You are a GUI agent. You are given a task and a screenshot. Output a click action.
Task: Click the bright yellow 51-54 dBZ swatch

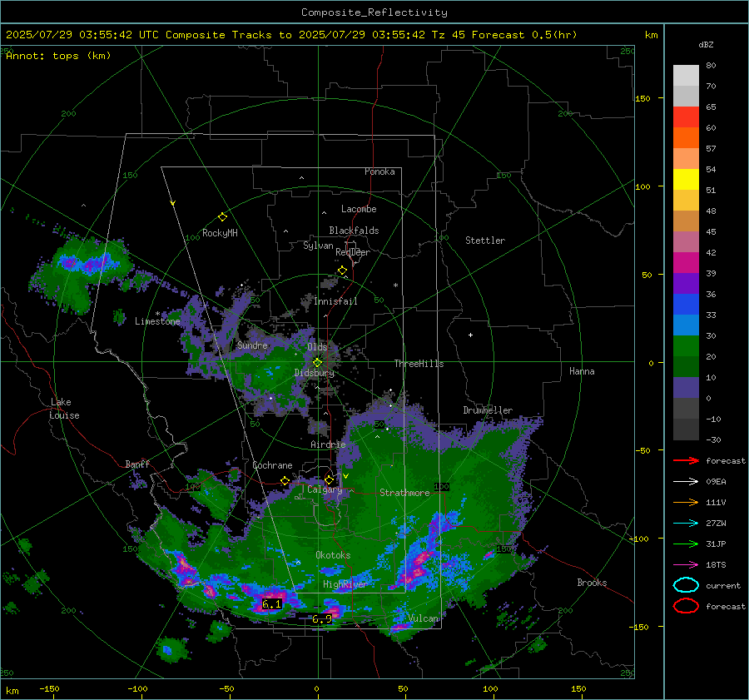(x=686, y=179)
